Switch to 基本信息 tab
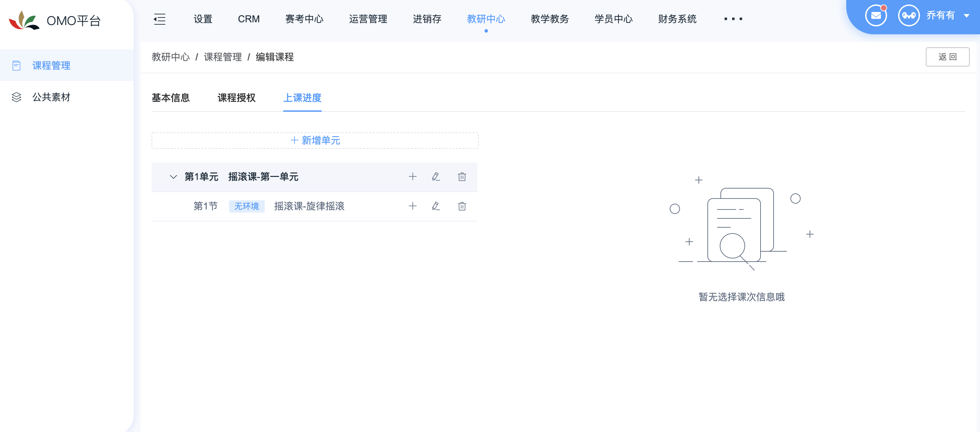 (171, 98)
